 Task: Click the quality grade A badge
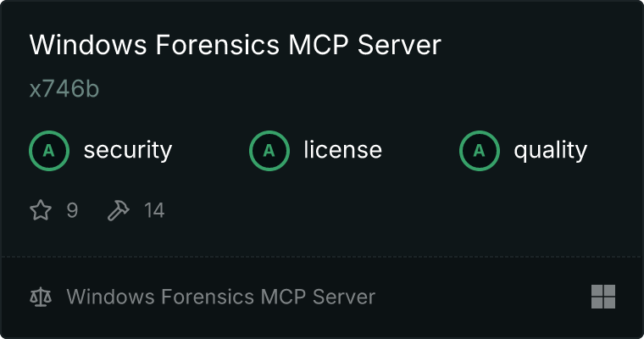480,151
